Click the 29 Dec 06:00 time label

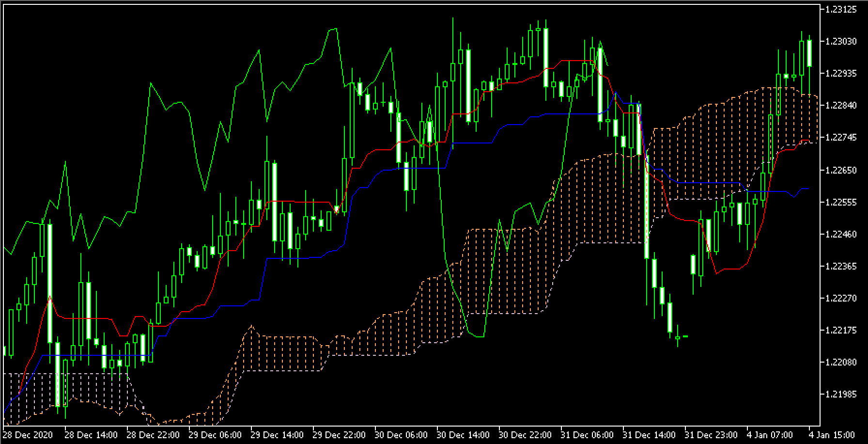click(215, 434)
